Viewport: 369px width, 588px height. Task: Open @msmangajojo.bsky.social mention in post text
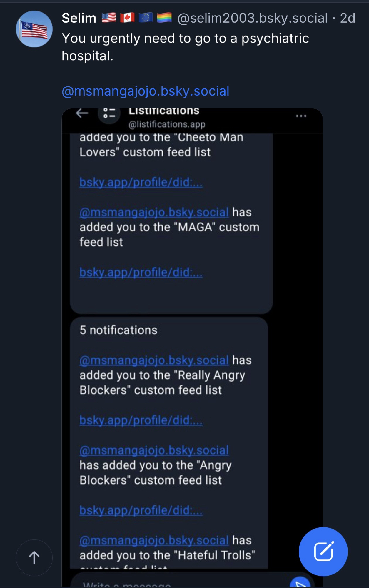tap(145, 91)
